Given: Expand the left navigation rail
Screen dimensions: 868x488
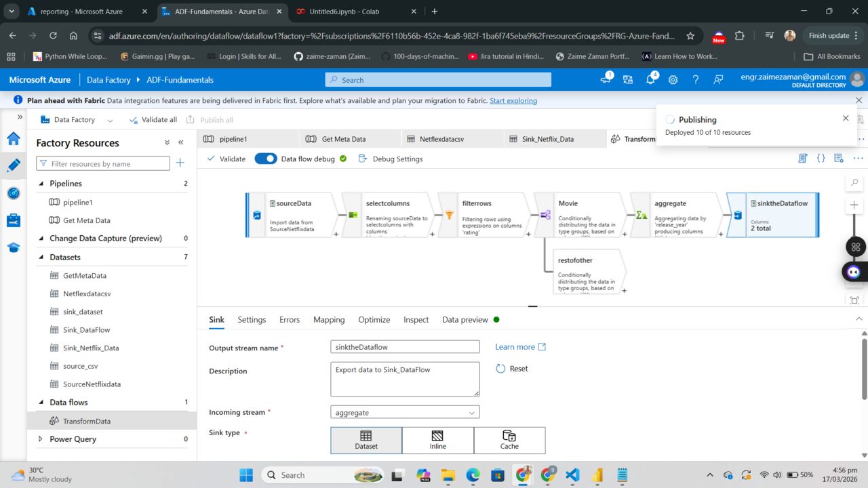Looking at the screenshot, I should (x=20, y=117).
